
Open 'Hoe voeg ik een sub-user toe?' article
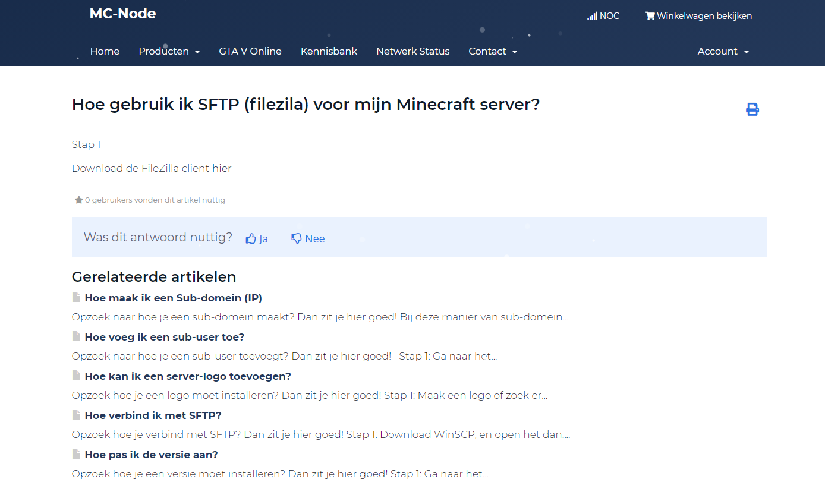coord(165,337)
